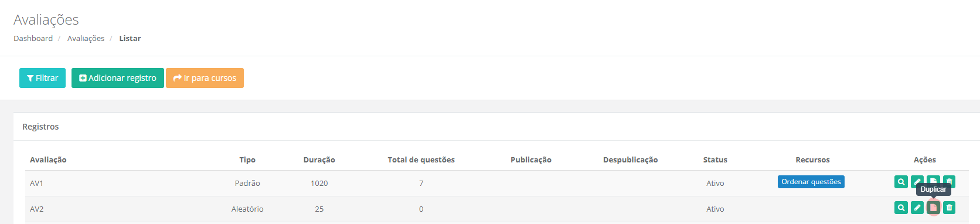Screen dimensions: 980x224
Task: Sort by Total de questões header
Action: pos(421,159)
